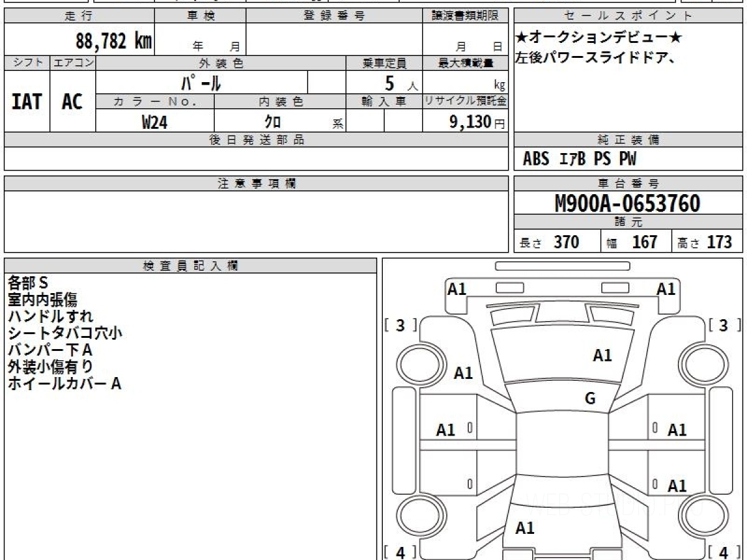Select the interior colour value クロ
747x560 pixels.
coord(273,122)
